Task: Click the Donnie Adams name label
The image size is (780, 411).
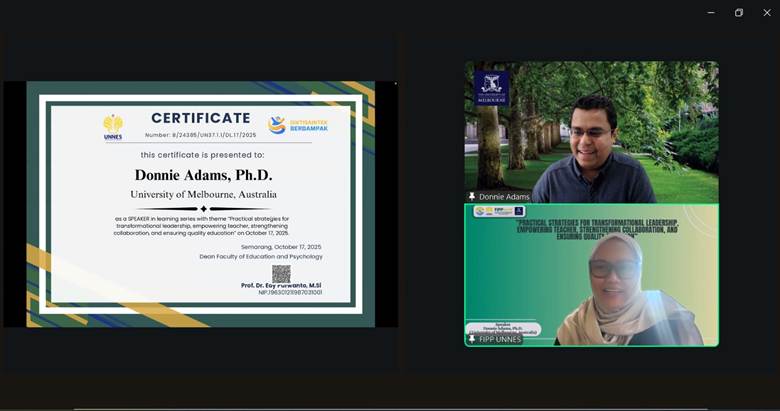Action: (x=504, y=197)
